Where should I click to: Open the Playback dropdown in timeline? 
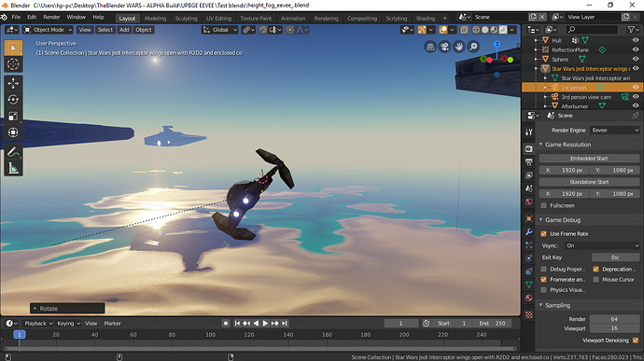38,323
